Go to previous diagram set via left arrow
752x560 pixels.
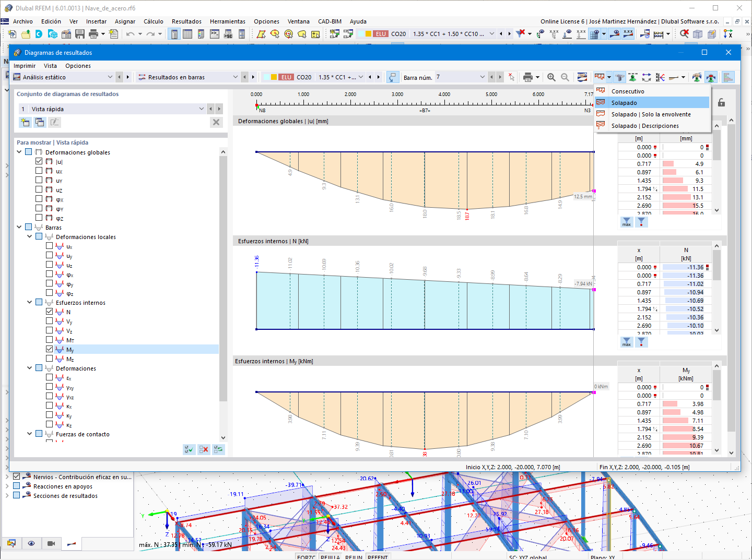click(x=210, y=109)
